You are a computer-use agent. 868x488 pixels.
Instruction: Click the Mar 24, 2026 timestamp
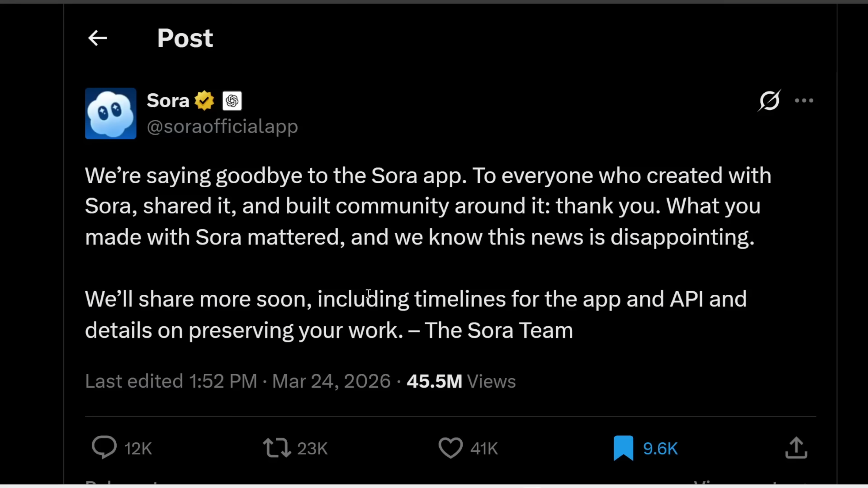tap(331, 381)
